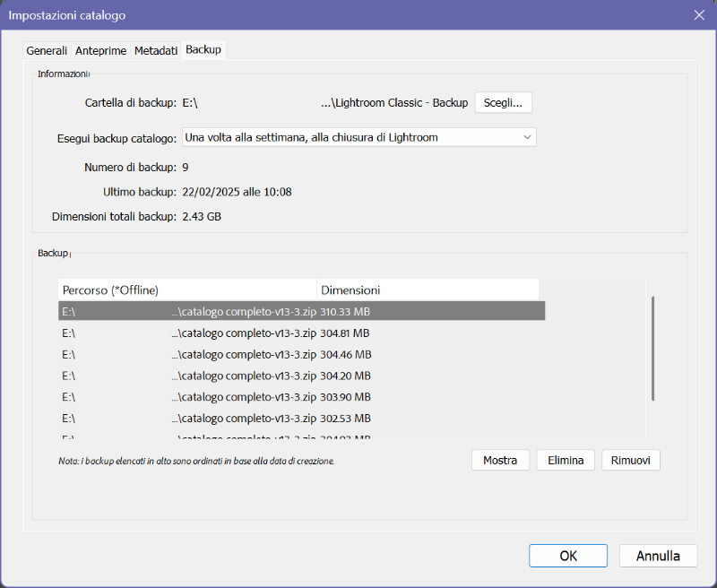Click the Scegli... button for backup folder
This screenshot has height=588, width=717.
(x=503, y=102)
